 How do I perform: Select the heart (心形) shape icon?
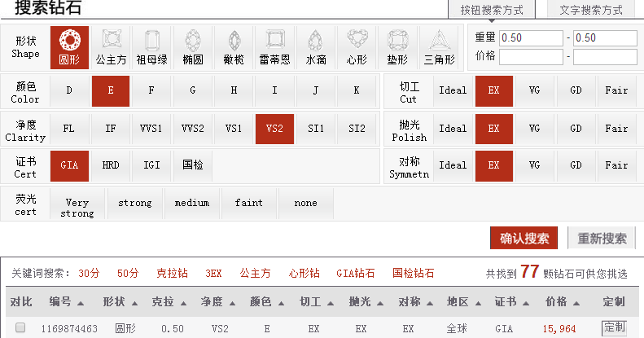point(357,46)
